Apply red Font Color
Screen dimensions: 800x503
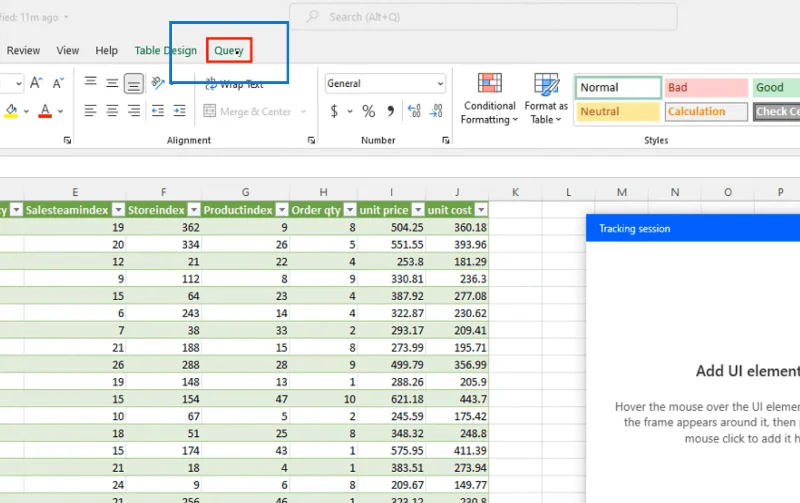click(x=45, y=111)
